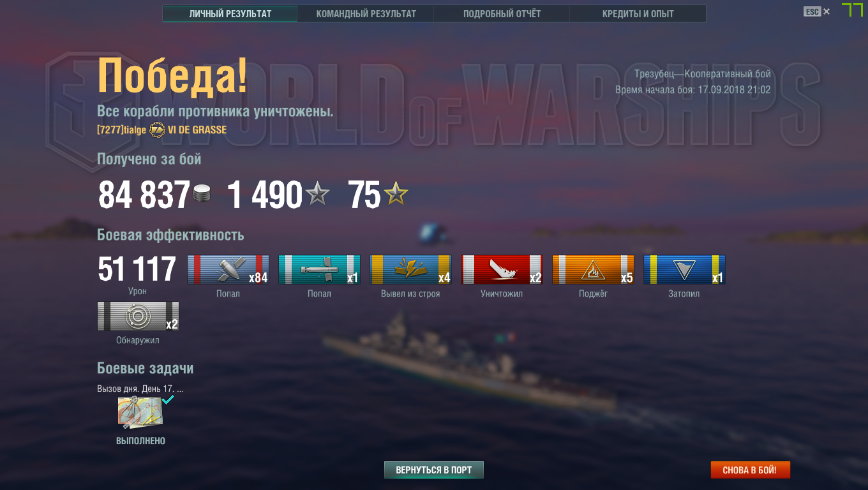Click the main battery hits ribbon x84
Viewport: 868px width, 490px height.
(x=228, y=270)
